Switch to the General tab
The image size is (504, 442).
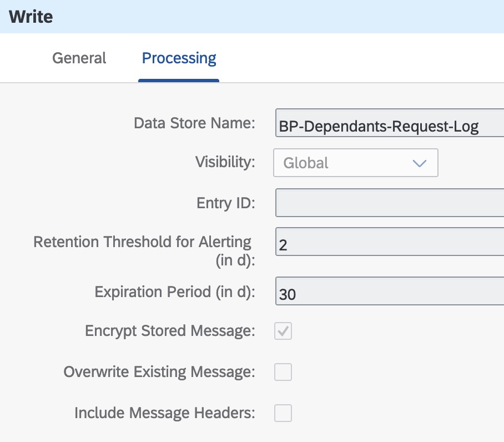tap(79, 58)
